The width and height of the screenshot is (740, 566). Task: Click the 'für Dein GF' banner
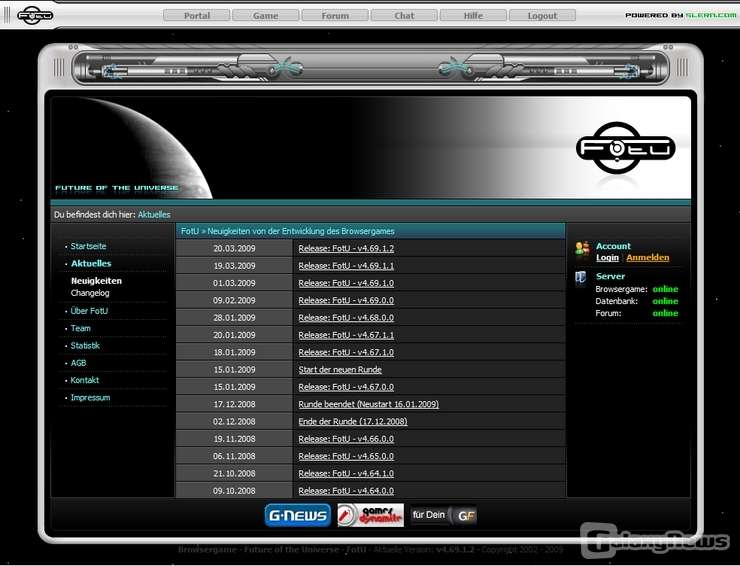[444, 515]
